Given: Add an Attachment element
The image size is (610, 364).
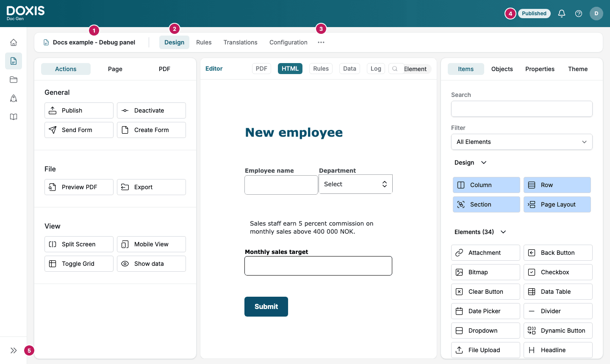Looking at the screenshot, I should pos(485,253).
